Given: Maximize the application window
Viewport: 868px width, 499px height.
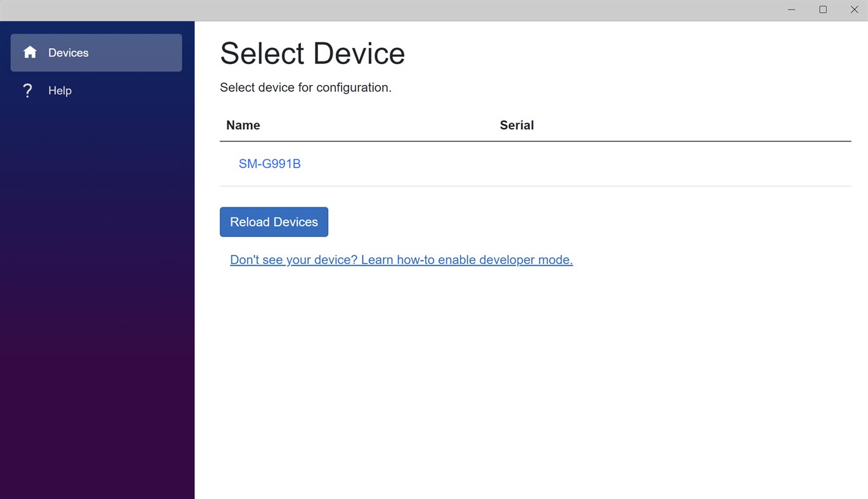Looking at the screenshot, I should [x=822, y=10].
